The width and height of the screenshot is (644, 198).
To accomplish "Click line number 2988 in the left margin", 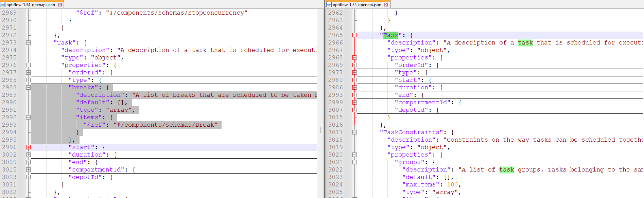I will click(9, 88).
